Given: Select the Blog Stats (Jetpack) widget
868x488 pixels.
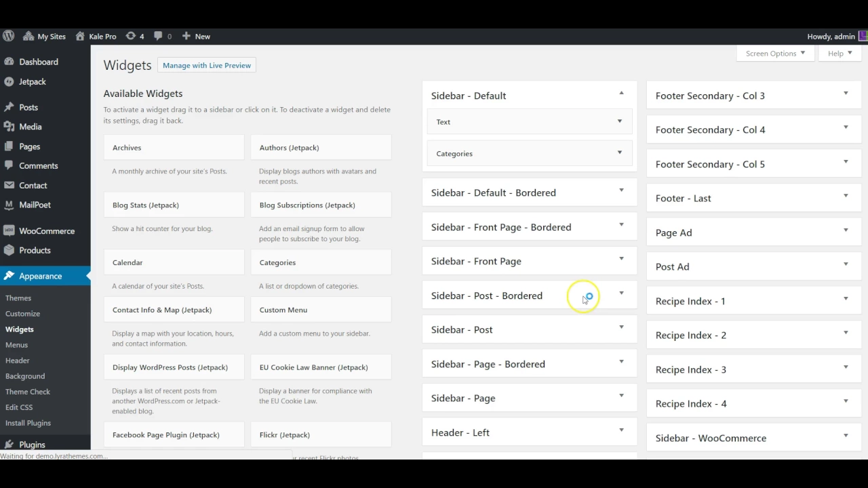Looking at the screenshot, I should [x=174, y=205].
